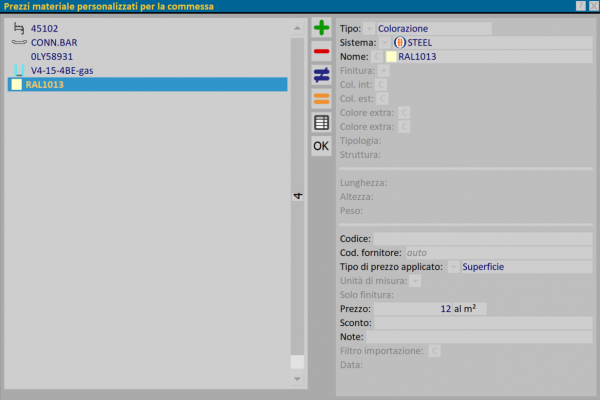Click the RAL1013 color swatch in Nome field
The image size is (600, 400).
tap(391, 57)
